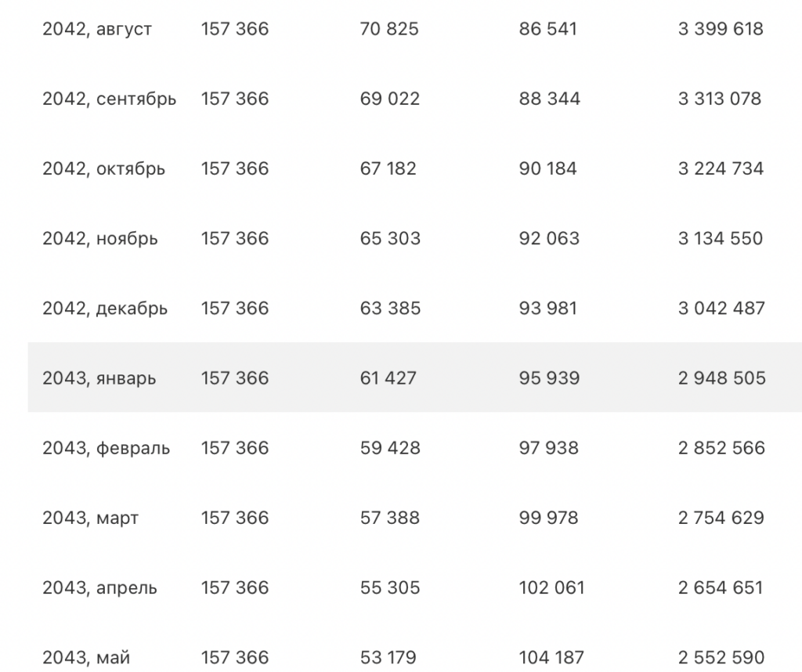Image resolution: width=802 pixels, height=672 pixels.
Task: Select the "2042, ноябрь" date cell
Action: pos(99,239)
